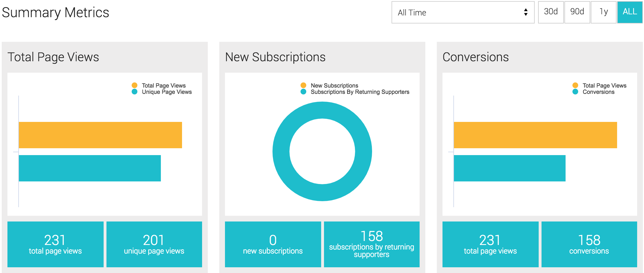Select the 30d time range button

pos(551,12)
